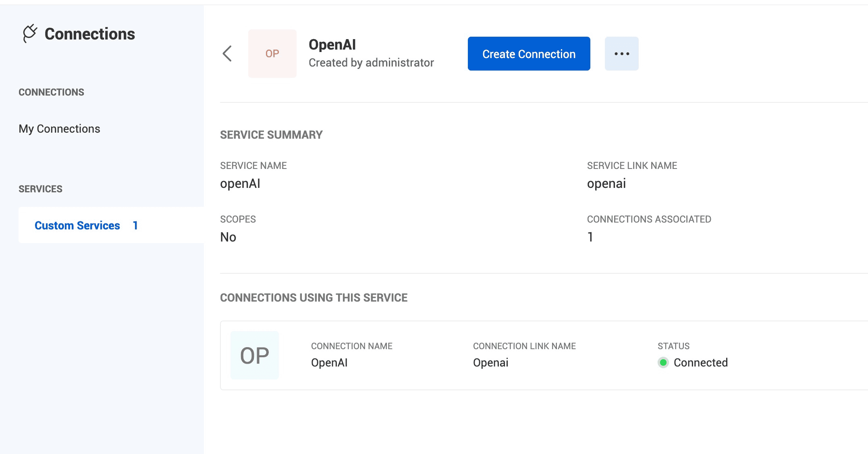Click the Custom Services count badge 1

click(135, 225)
